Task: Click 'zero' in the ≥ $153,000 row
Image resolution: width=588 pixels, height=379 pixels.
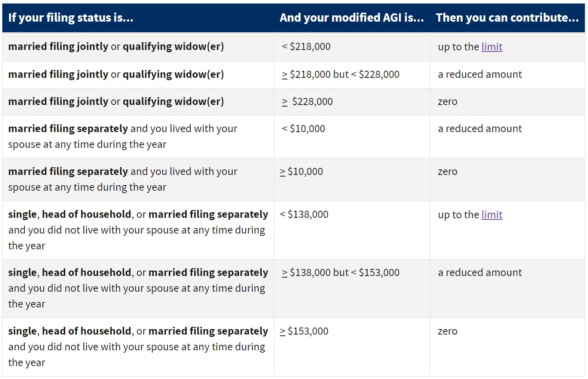Action: pos(448,331)
